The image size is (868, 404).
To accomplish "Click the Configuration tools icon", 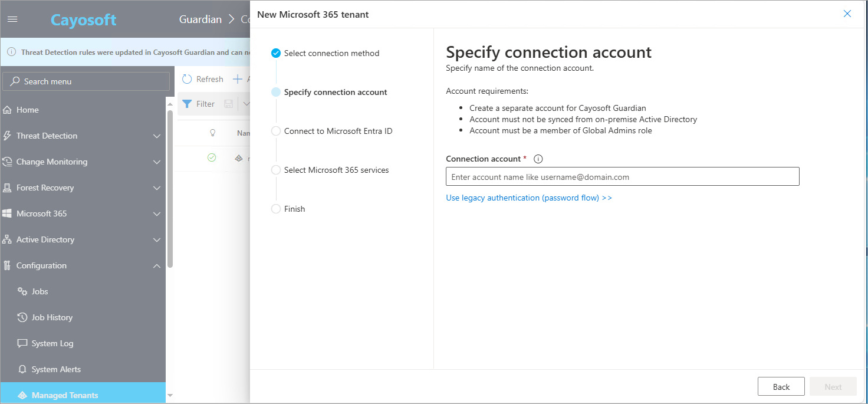I will [x=7, y=265].
